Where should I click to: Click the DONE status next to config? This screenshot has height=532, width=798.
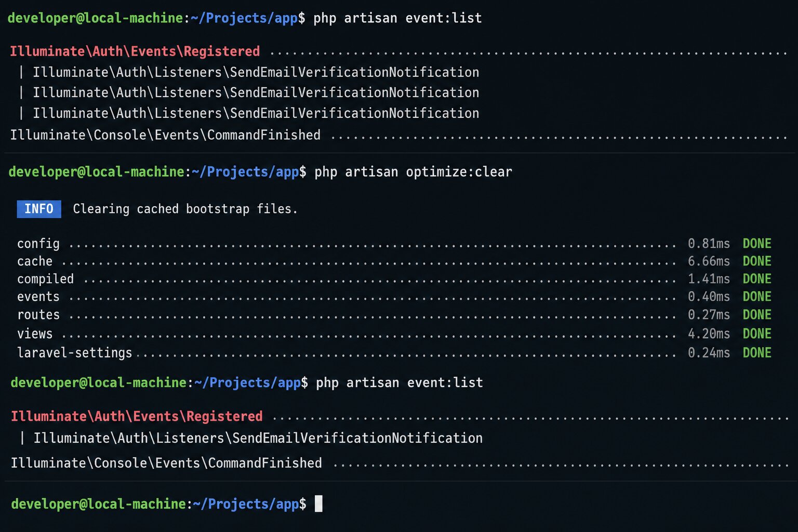click(x=757, y=244)
